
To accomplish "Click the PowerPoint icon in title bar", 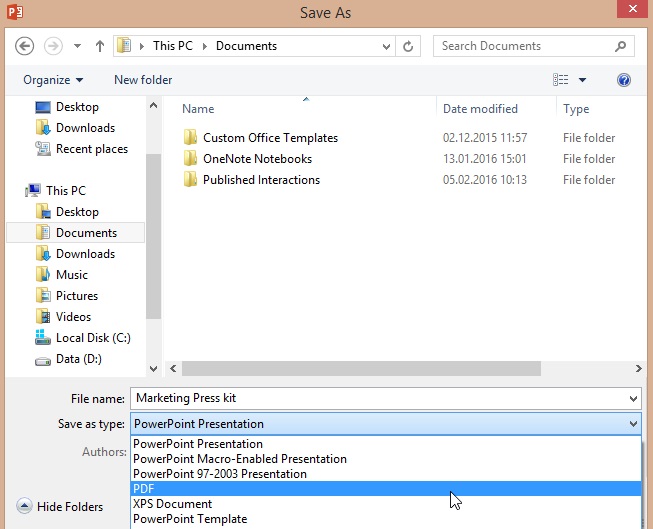I will [15, 12].
